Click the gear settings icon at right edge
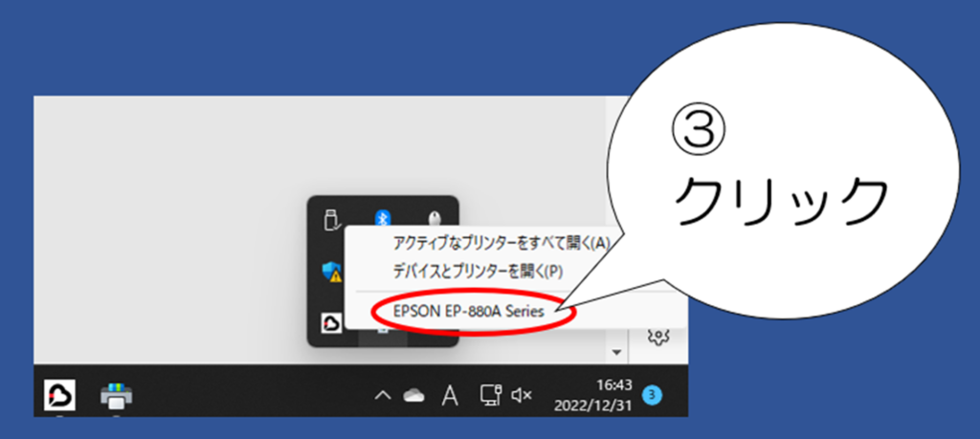This screenshot has height=439, width=980. 658,336
